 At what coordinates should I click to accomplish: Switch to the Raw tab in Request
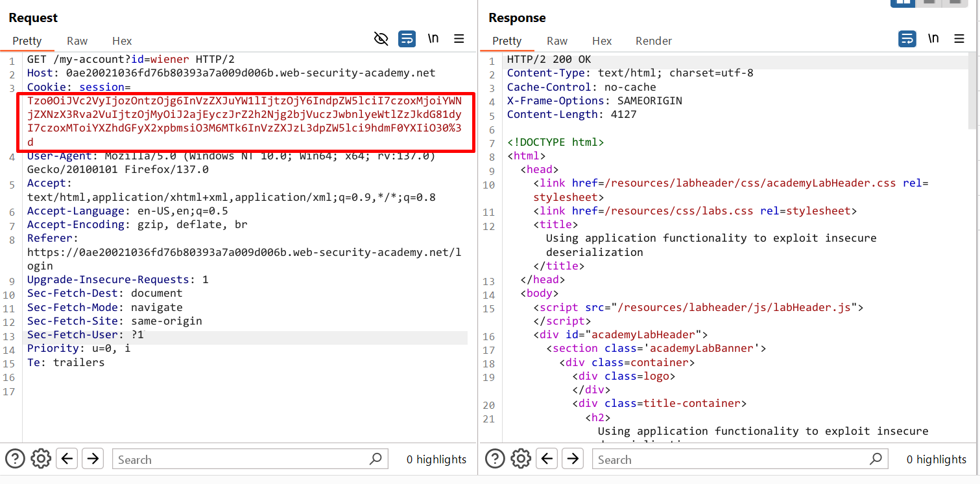point(77,41)
